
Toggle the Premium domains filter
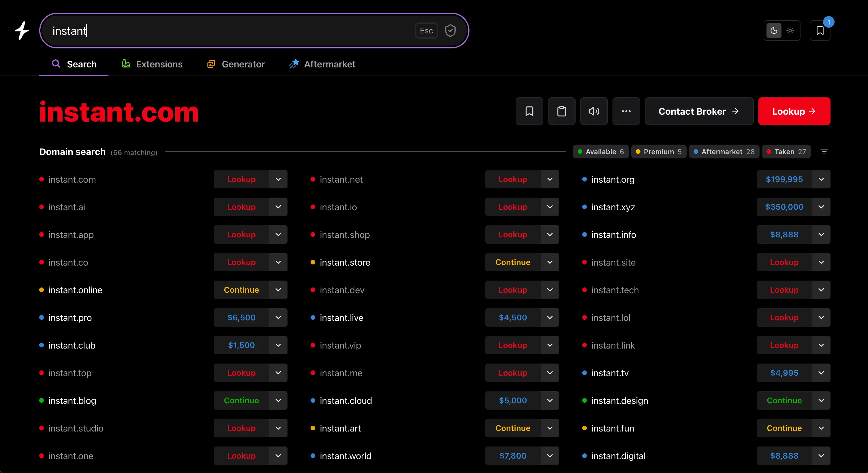coord(659,152)
